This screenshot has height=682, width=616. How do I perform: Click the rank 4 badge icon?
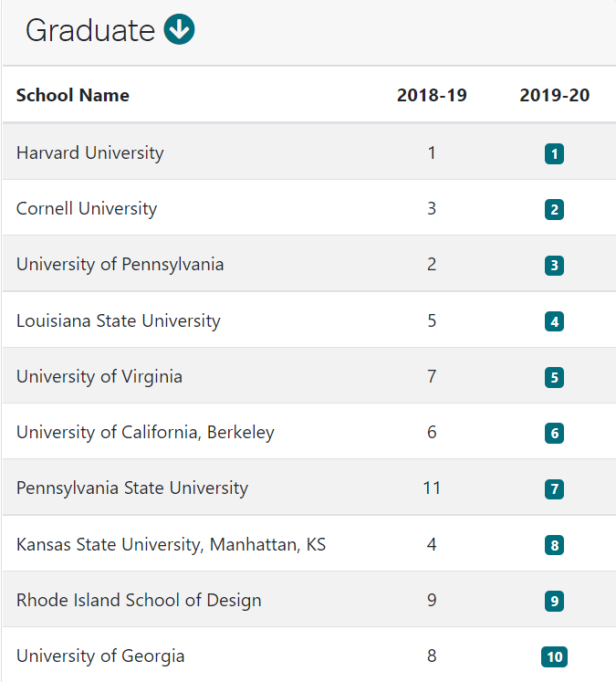554,321
